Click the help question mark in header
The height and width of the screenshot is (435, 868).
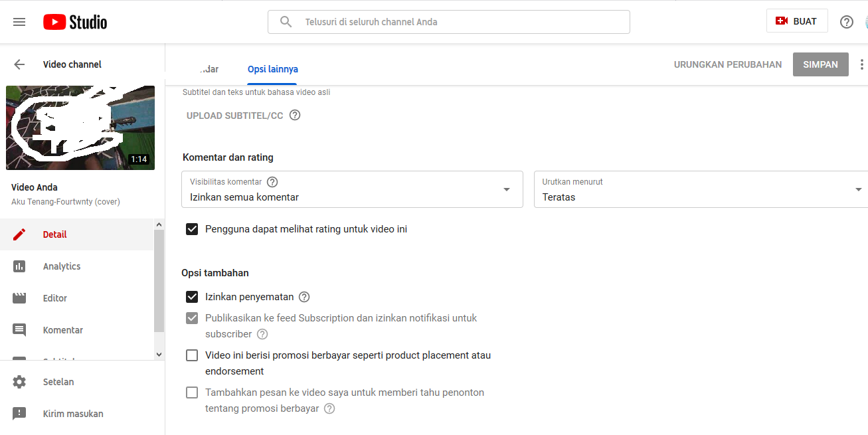pos(846,22)
